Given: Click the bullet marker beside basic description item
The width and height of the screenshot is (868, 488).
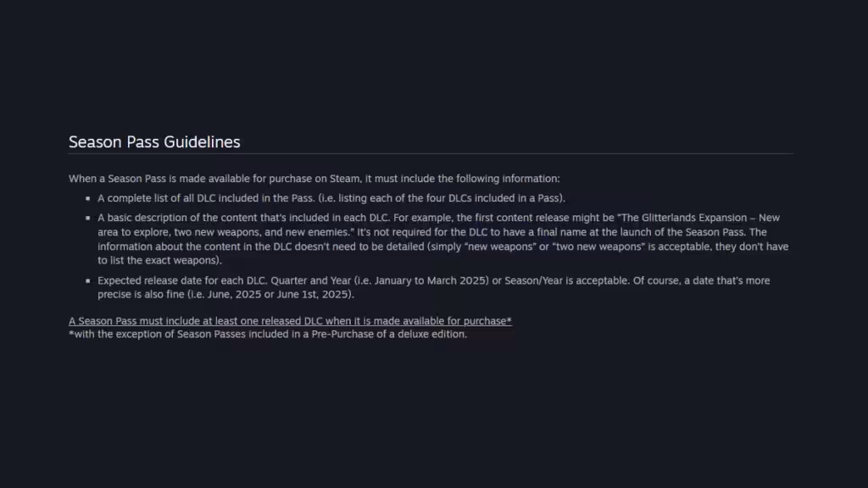Looking at the screenshot, I should [88, 218].
